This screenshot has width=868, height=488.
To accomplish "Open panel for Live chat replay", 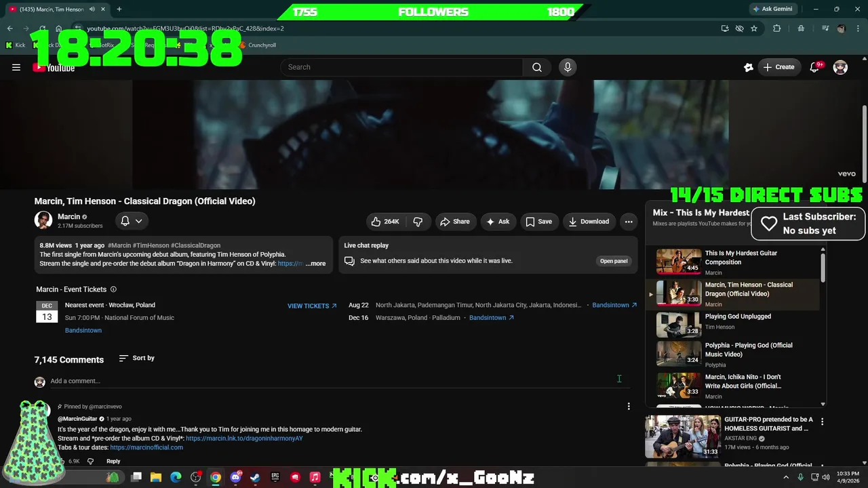I will (x=614, y=261).
